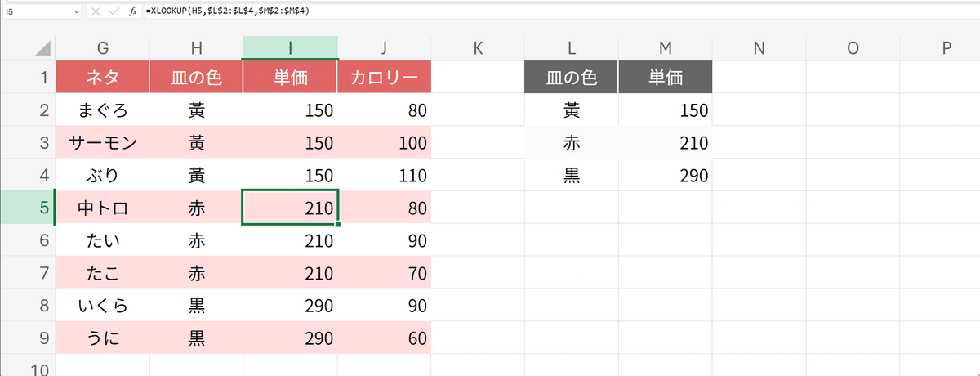The image size is (980, 376).
Task: Open Insert Function with the fx icon
Action: point(134,11)
